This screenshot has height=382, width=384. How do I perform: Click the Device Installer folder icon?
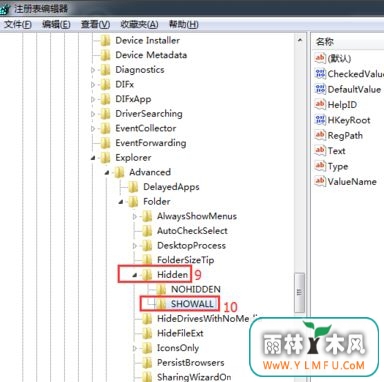[x=106, y=41]
